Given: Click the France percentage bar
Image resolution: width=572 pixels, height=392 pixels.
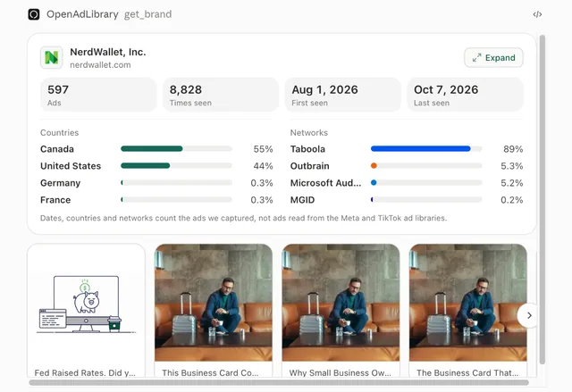Looking at the screenshot, I should click(x=176, y=200).
